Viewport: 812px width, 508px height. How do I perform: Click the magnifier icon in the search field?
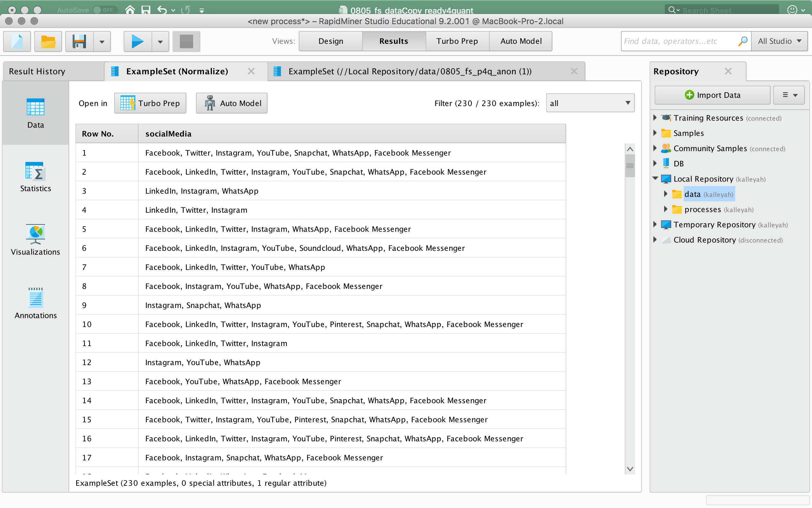pyautogui.click(x=743, y=41)
